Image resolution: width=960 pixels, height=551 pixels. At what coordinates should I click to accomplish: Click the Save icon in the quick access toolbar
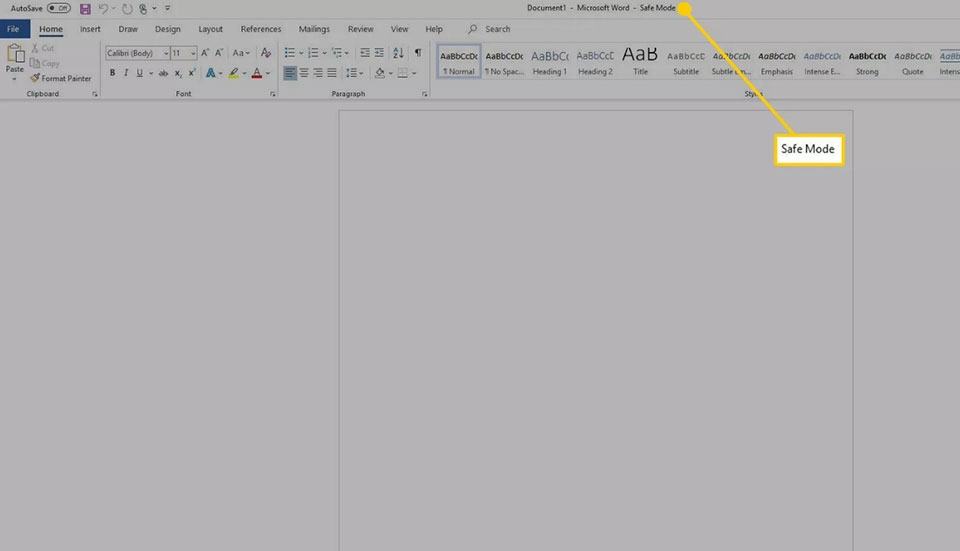pos(85,9)
